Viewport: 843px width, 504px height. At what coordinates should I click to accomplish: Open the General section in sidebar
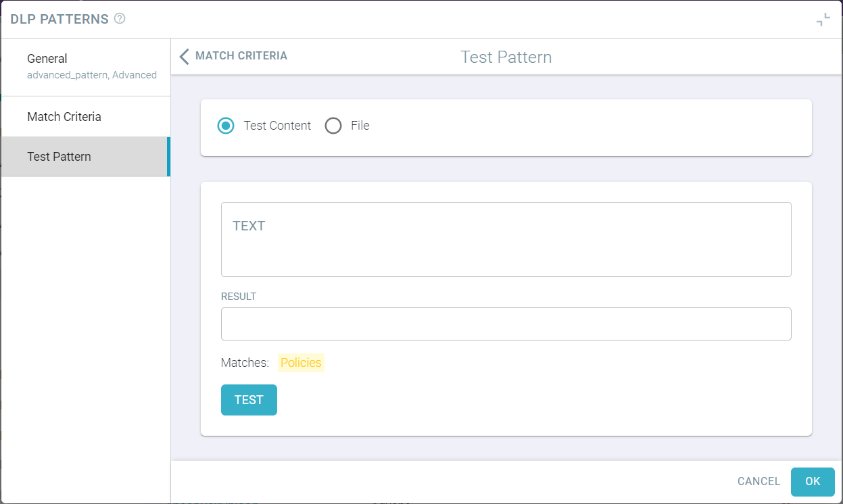click(x=85, y=67)
